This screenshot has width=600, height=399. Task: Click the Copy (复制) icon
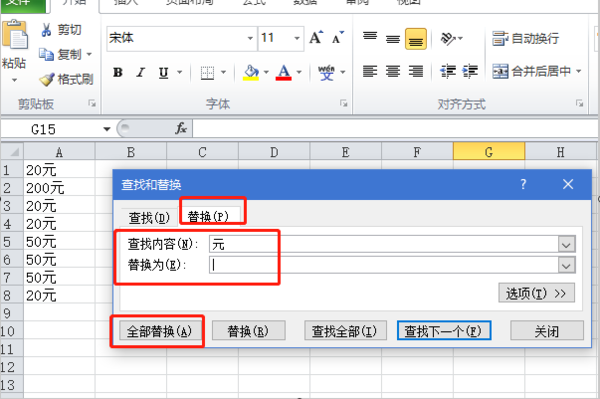point(46,54)
